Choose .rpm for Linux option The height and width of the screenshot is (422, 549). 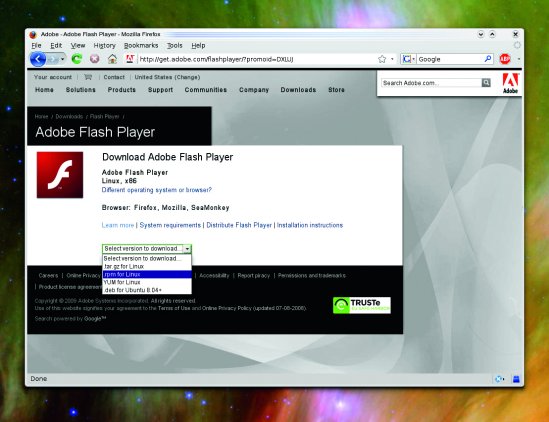point(147,274)
